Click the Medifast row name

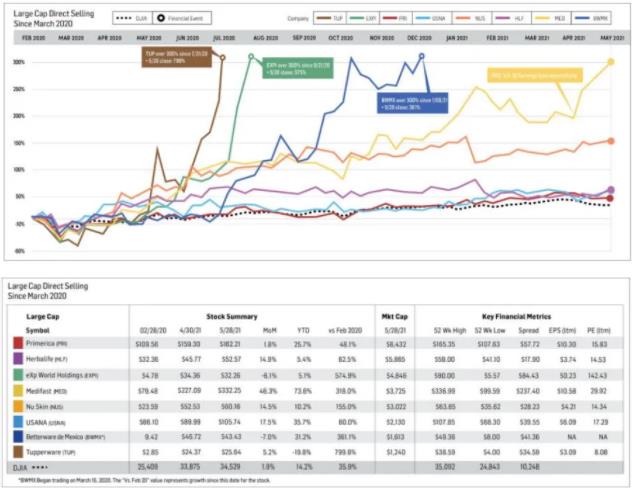point(46,391)
